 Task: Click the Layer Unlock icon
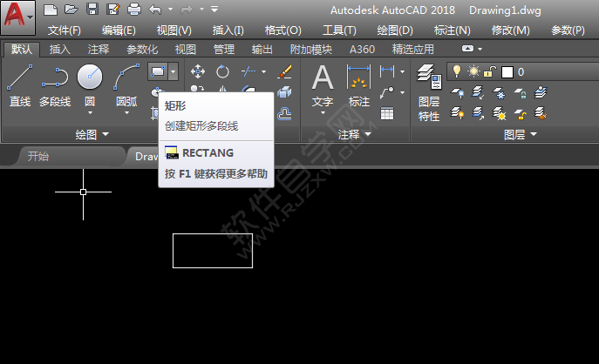point(521,113)
